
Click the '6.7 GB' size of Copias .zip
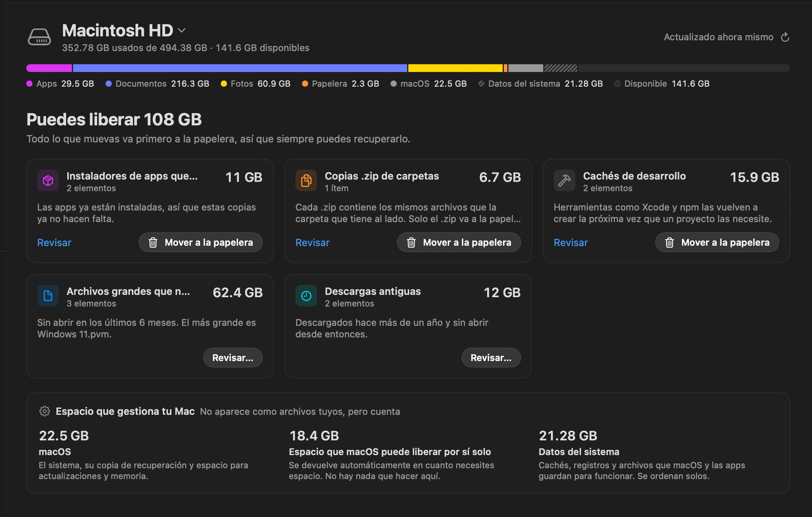500,177
